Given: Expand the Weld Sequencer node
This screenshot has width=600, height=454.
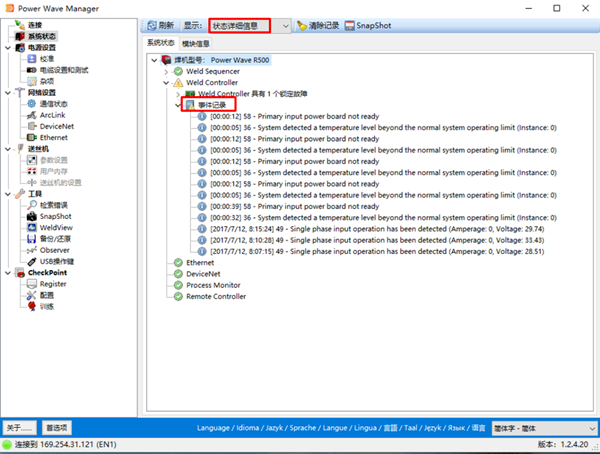Looking at the screenshot, I should tap(166, 72).
